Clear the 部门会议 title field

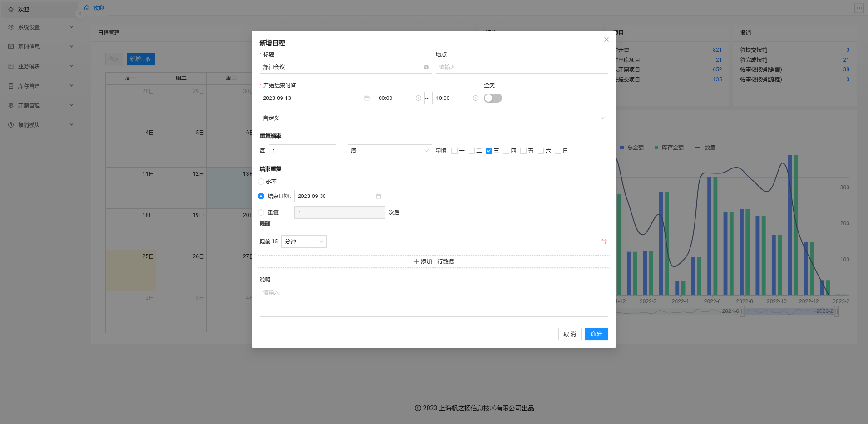point(426,67)
